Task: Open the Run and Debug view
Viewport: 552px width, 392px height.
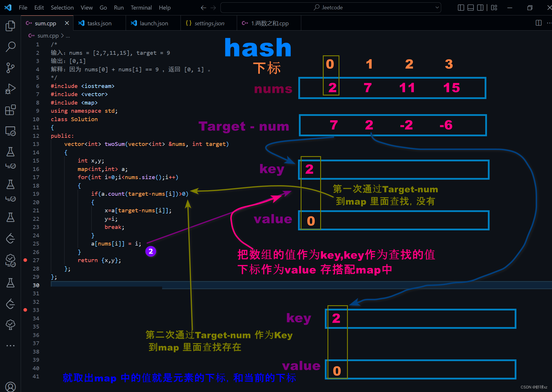Action: coord(10,89)
